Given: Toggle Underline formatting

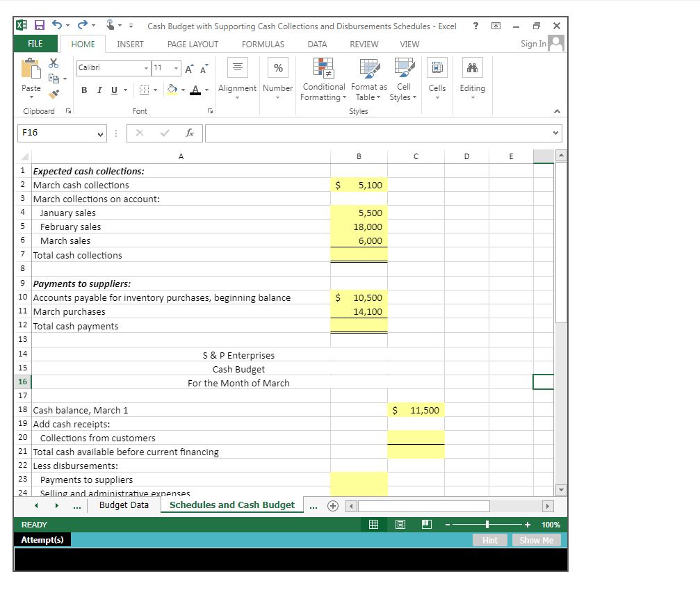Looking at the screenshot, I should (114, 90).
